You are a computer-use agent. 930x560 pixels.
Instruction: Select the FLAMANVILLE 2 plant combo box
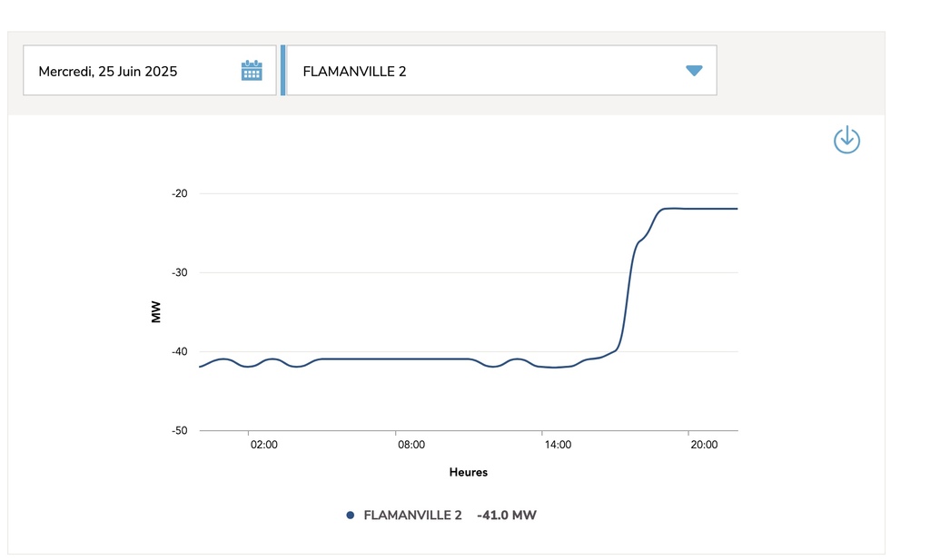[501, 71]
